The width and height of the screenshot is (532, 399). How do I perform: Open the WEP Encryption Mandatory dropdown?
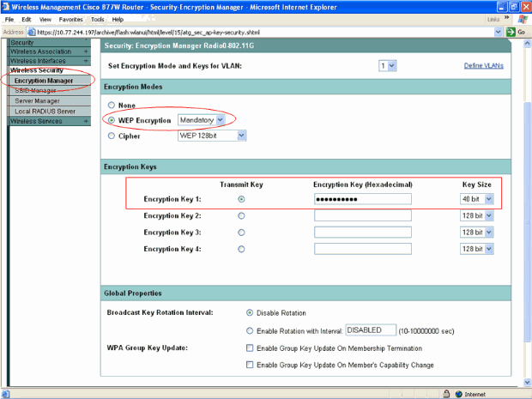point(201,120)
